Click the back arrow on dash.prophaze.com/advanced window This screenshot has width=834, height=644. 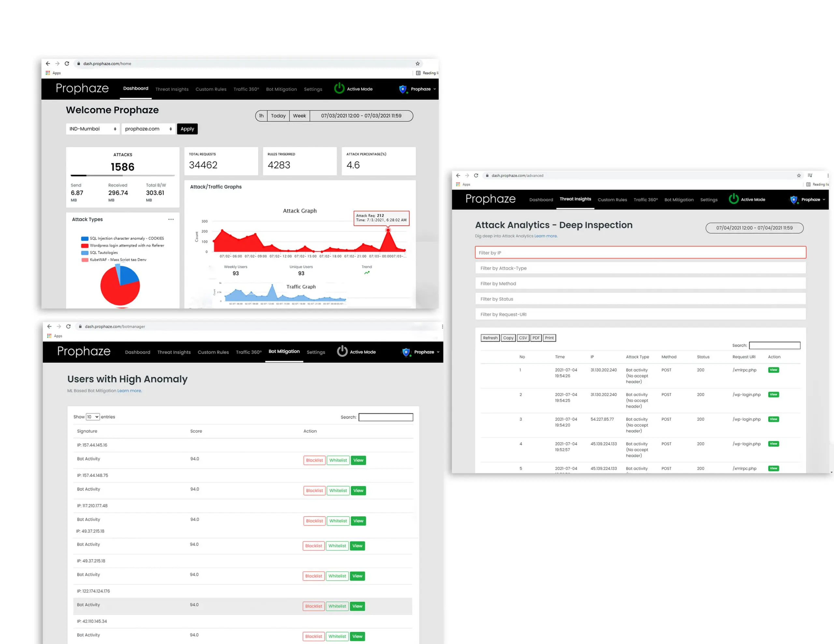[458, 176]
